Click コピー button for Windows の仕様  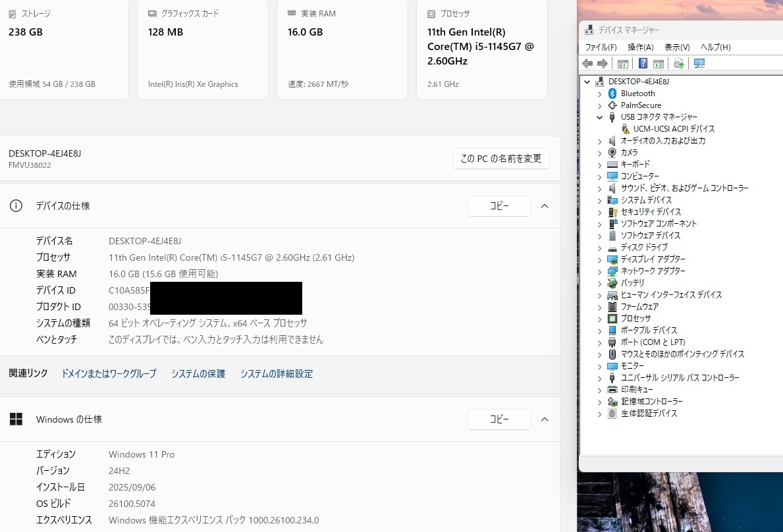tap(499, 419)
